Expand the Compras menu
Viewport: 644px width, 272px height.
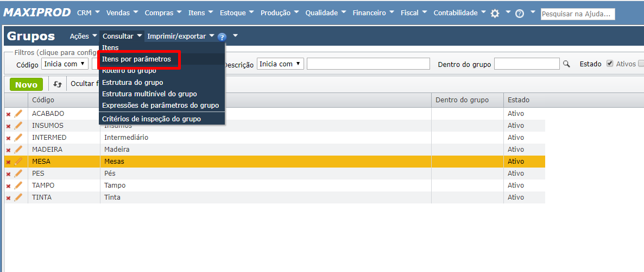(163, 13)
